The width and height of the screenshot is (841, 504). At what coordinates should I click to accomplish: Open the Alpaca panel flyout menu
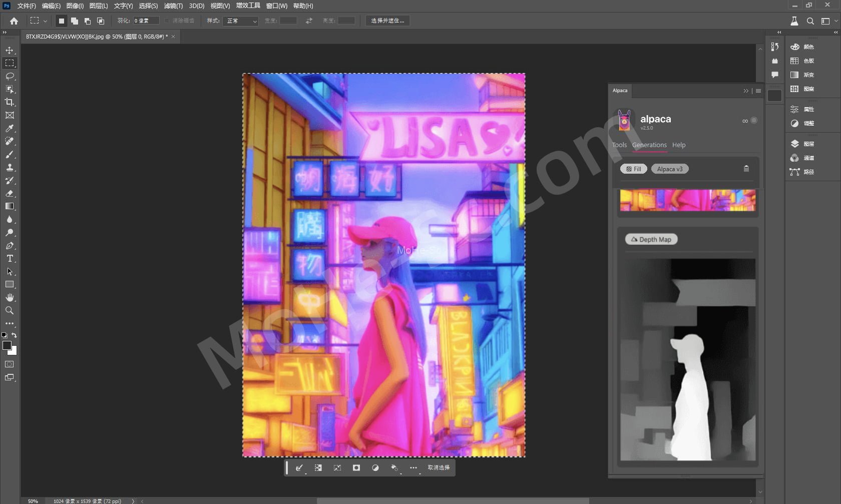tap(758, 91)
